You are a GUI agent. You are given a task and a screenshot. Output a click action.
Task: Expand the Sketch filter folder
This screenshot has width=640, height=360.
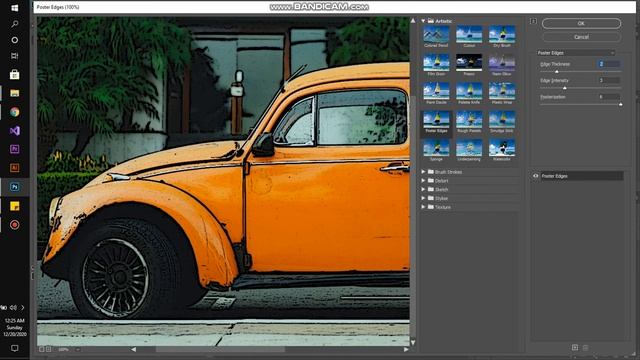coord(423,189)
